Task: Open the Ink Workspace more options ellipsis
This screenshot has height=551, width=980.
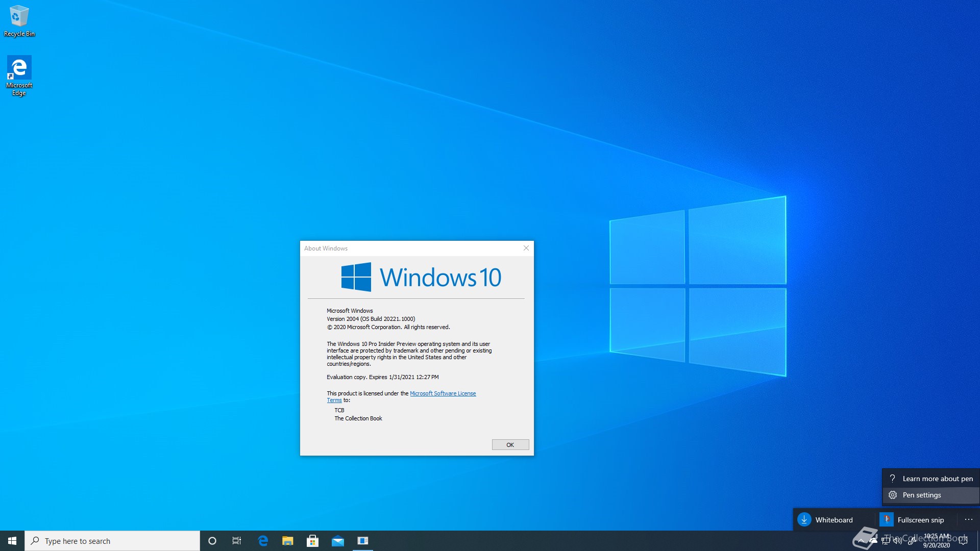Action: pyautogui.click(x=968, y=520)
